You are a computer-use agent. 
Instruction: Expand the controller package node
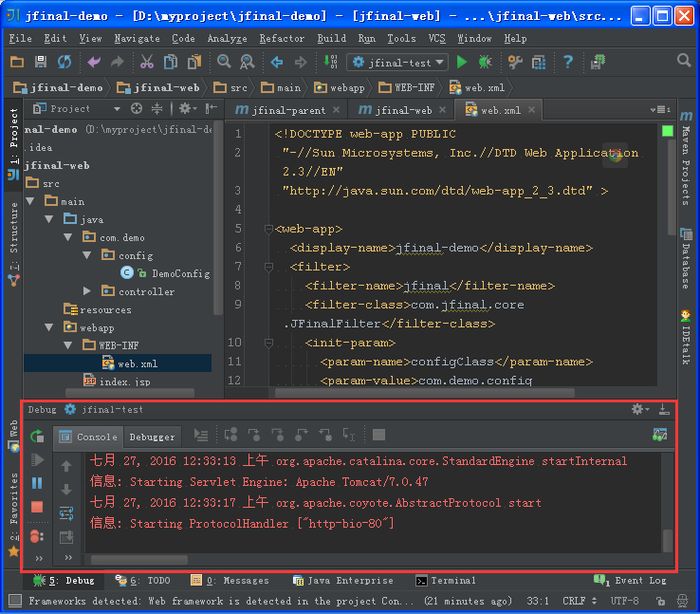[87, 291]
